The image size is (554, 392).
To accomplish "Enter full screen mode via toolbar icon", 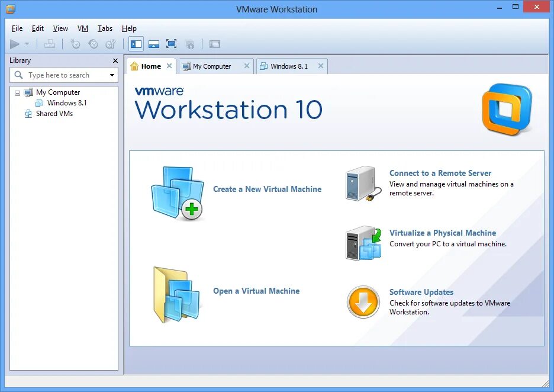I will (172, 44).
